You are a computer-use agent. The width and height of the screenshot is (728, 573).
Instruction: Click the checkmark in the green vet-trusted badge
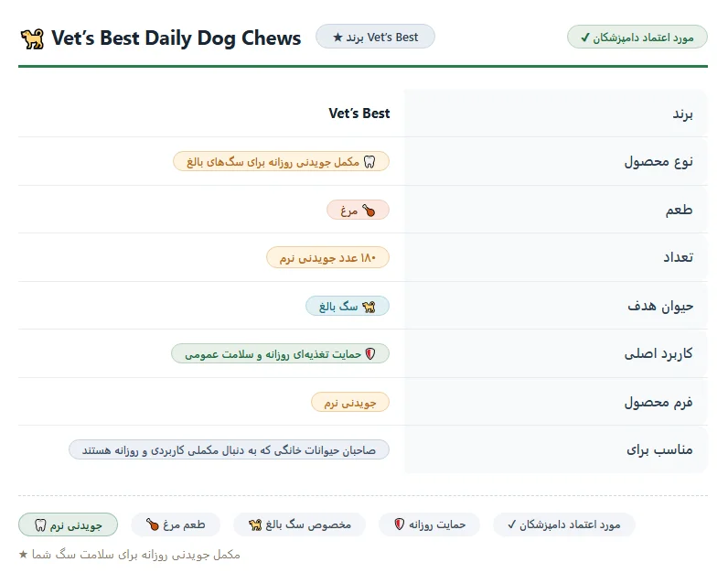(x=585, y=38)
